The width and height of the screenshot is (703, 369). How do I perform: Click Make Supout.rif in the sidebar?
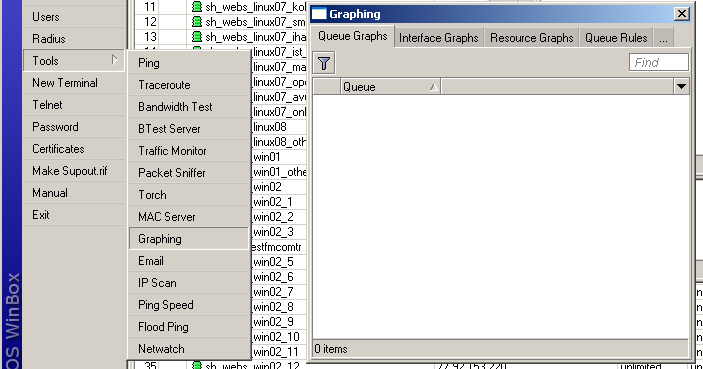click(74, 170)
